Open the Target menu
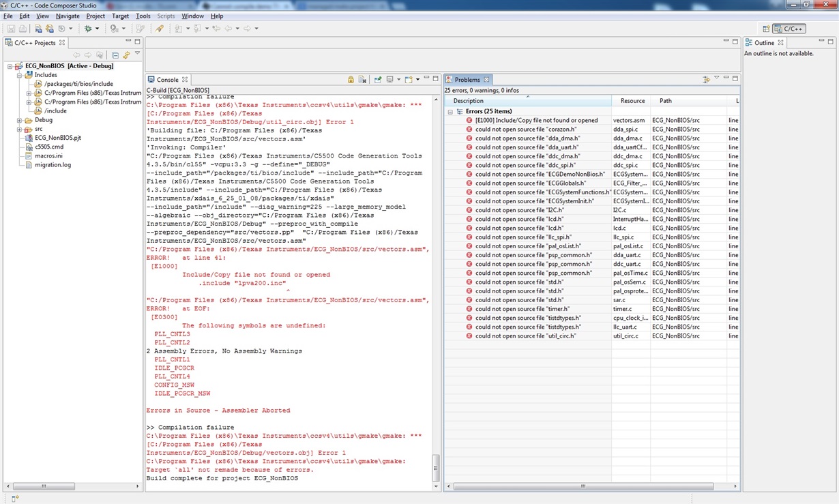Image resolution: width=839 pixels, height=504 pixels. click(120, 16)
